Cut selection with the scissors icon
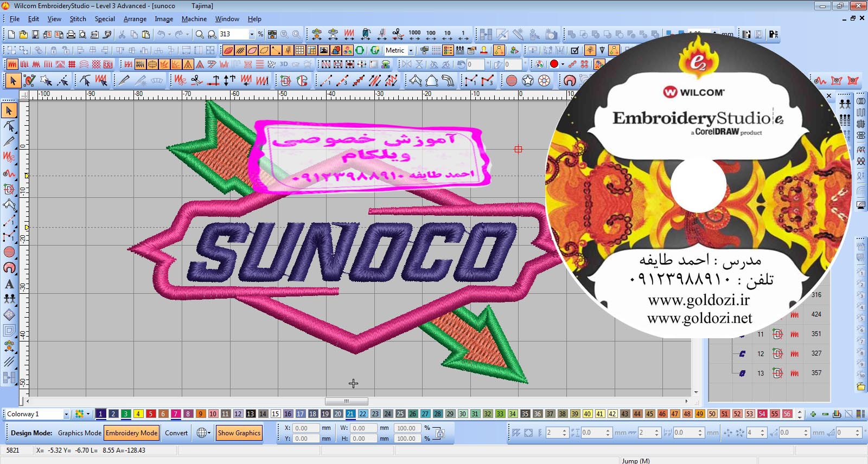868x464 pixels. (122, 35)
